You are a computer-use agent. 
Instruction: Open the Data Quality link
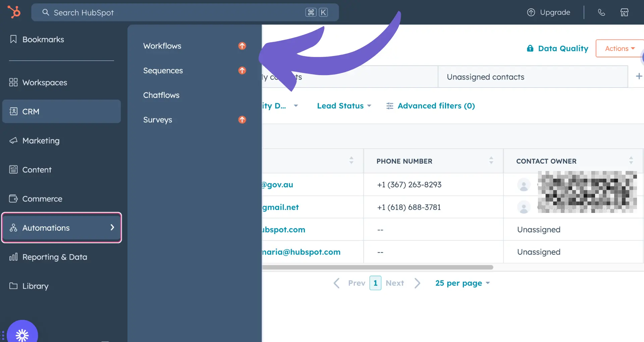(563, 48)
